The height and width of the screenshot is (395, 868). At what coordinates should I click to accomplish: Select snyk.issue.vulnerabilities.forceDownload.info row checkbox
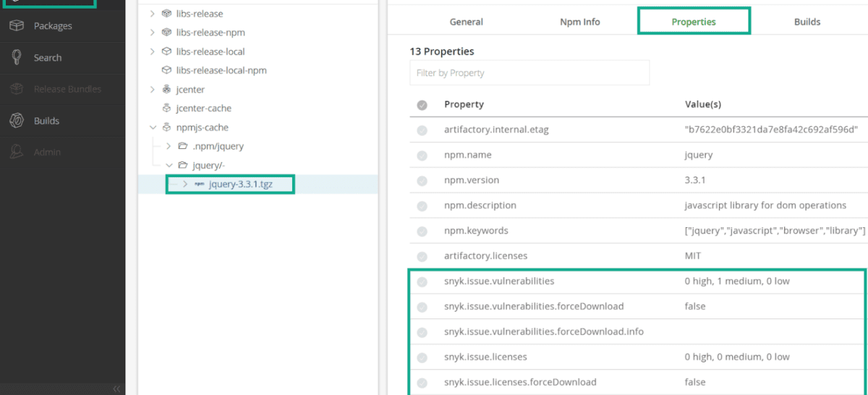pyautogui.click(x=422, y=332)
